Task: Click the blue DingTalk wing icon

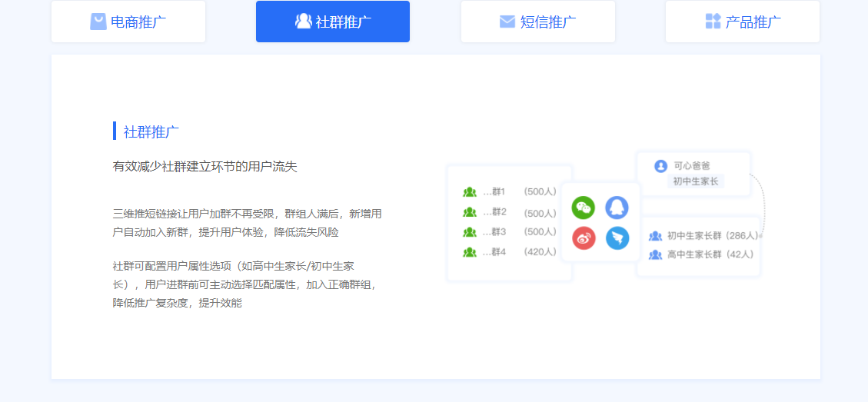Action: 617,238
